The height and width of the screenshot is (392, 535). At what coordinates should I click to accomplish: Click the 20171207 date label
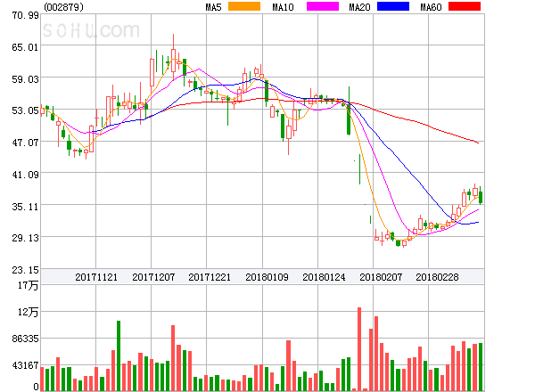[x=153, y=277]
